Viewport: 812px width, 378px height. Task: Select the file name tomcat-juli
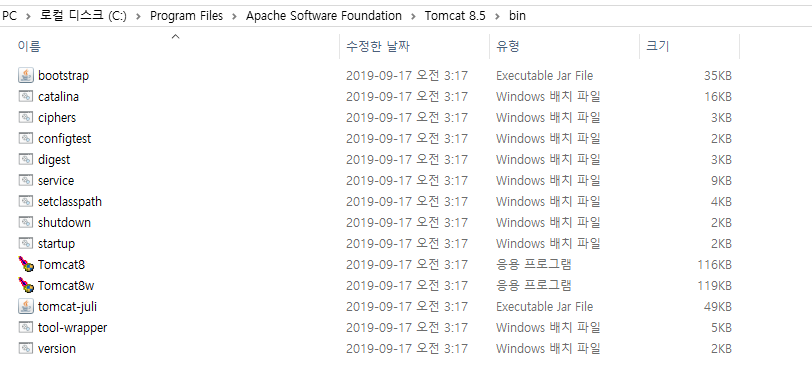tap(67, 307)
